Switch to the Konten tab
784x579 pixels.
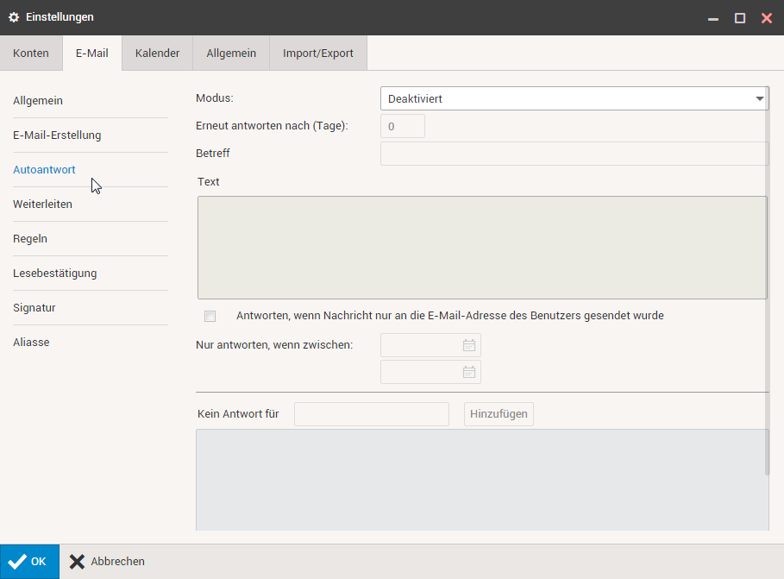pos(31,53)
